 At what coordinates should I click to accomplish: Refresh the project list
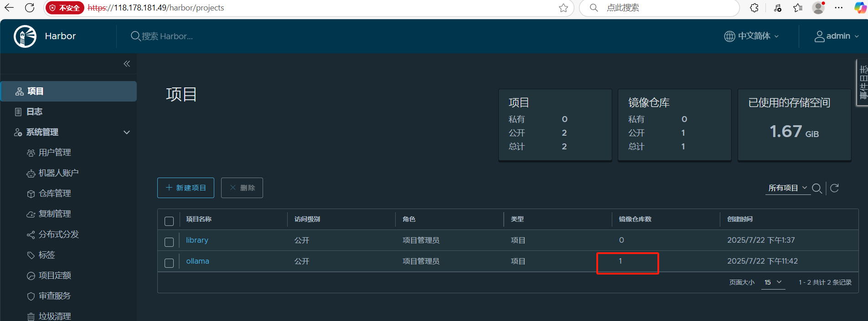835,188
